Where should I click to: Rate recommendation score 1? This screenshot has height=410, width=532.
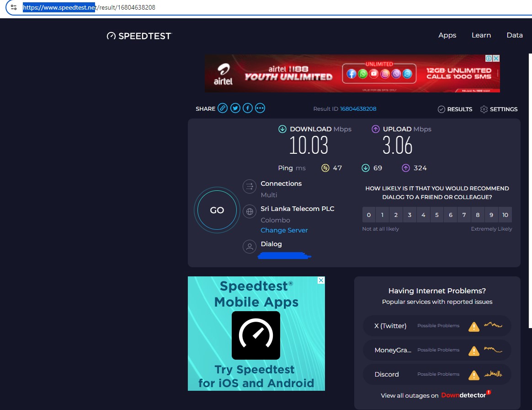coord(383,215)
